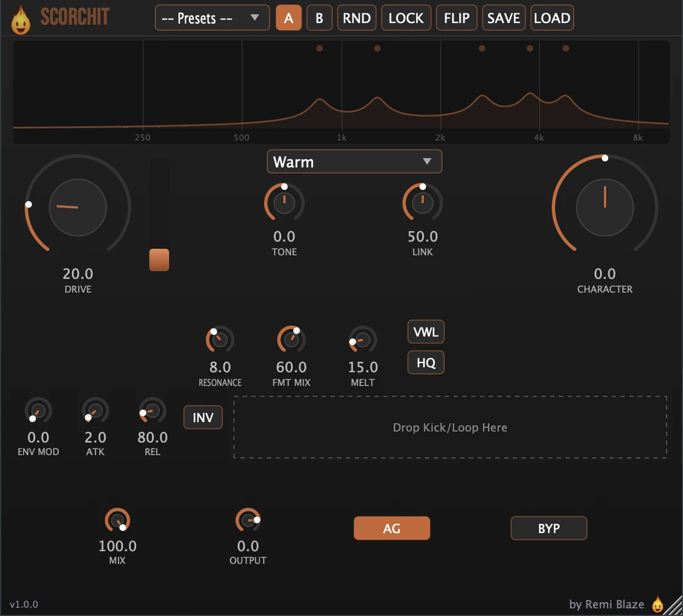
Task: Click the vertical level slider thumb
Action: click(x=159, y=260)
